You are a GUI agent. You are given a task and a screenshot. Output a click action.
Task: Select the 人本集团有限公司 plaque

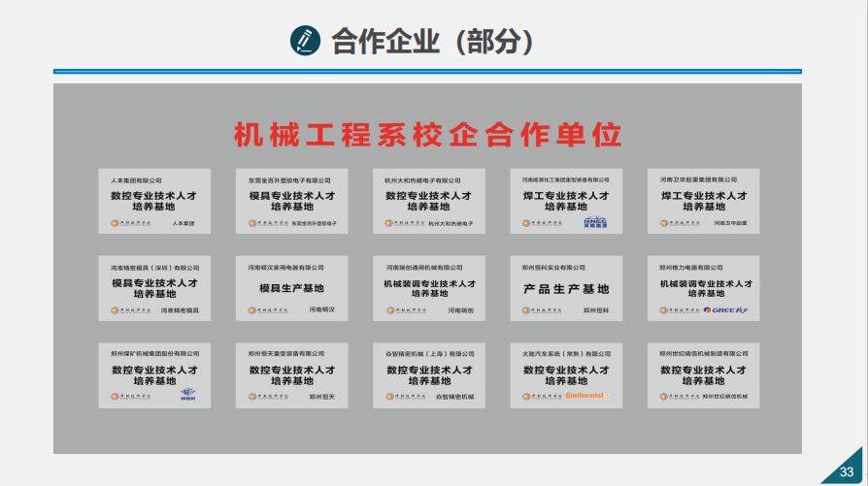coord(154,201)
